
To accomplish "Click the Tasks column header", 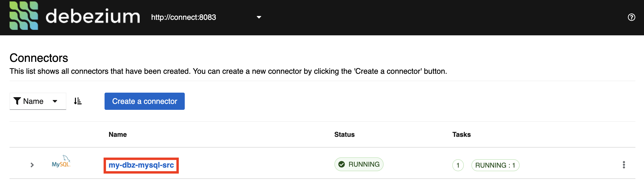I will pos(461,134).
